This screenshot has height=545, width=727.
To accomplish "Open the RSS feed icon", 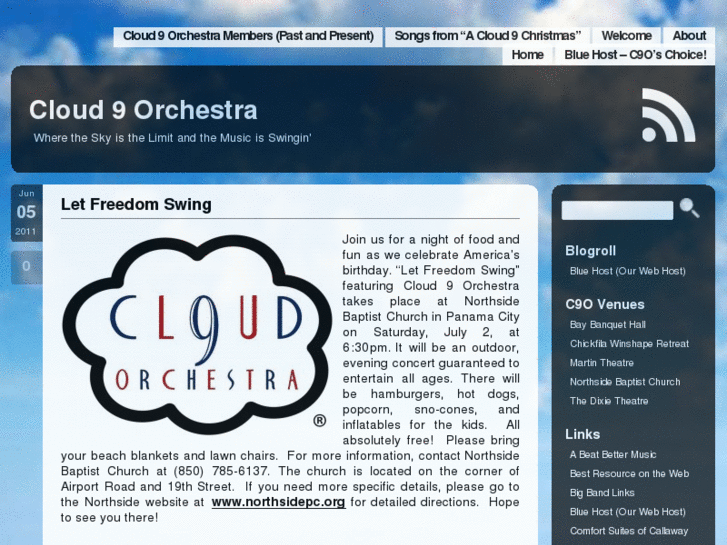I will click(668, 115).
